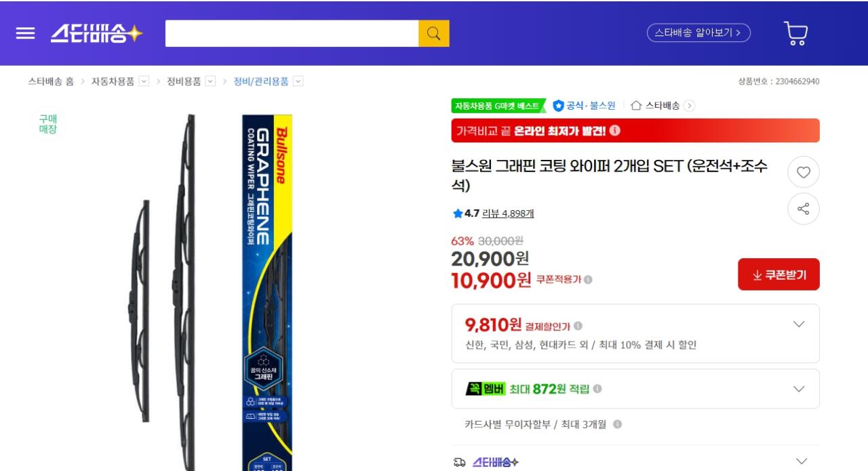Click the 쿠폰받기 button

(778, 274)
